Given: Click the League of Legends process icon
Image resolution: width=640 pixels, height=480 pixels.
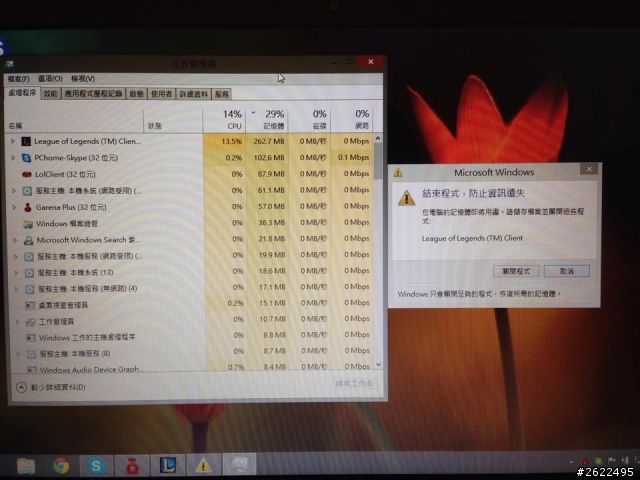Looking at the screenshot, I should click(26, 141).
